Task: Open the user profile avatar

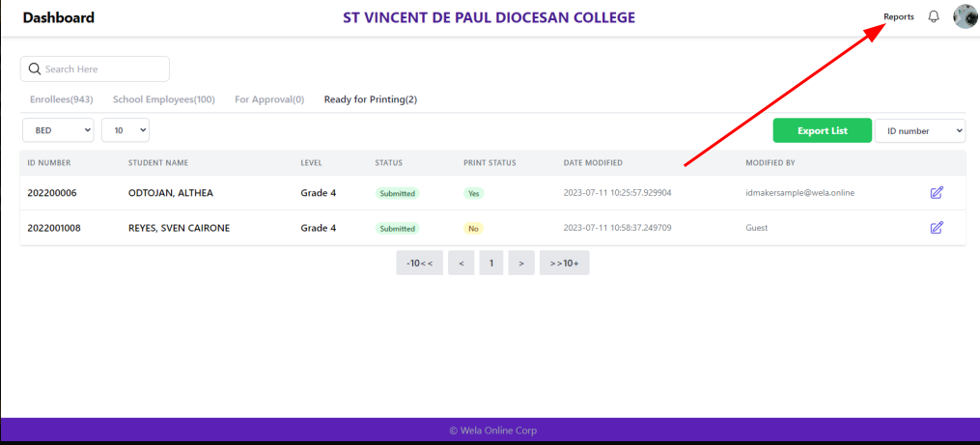Action: tap(966, 16)
